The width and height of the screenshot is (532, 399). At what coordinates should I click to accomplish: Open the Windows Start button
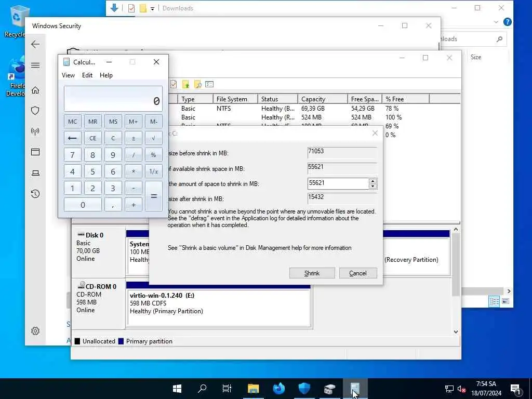(177, 389)
